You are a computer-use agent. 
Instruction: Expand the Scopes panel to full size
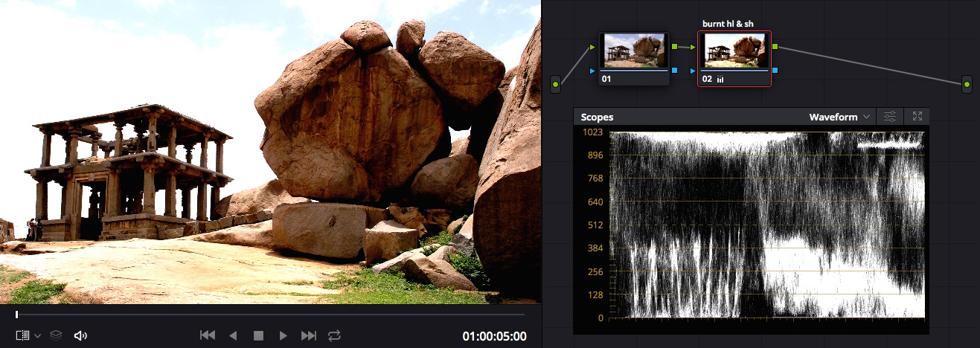click(x=917, y=117)
